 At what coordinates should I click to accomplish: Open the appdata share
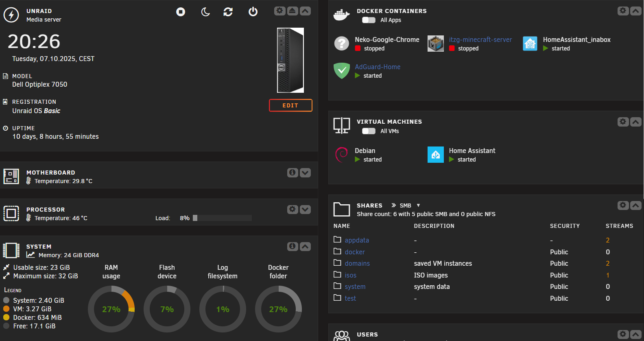[357, 240]
